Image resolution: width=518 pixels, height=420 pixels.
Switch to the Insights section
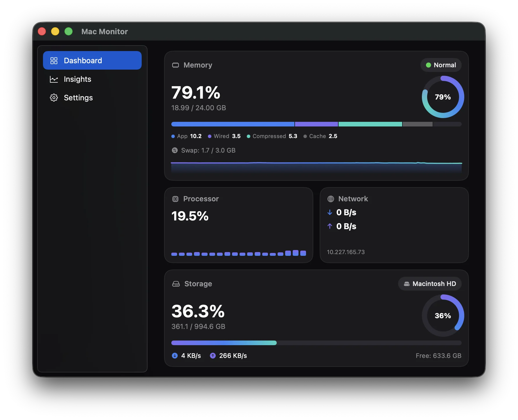coord(92,79)
